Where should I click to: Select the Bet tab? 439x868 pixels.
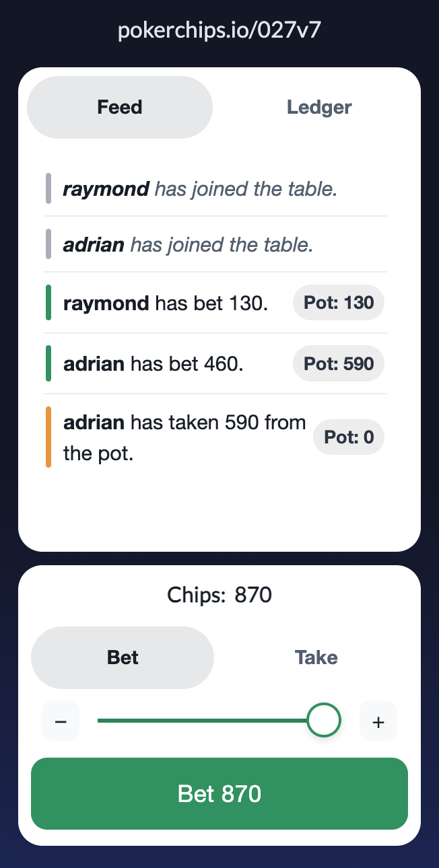click(123, 657)
